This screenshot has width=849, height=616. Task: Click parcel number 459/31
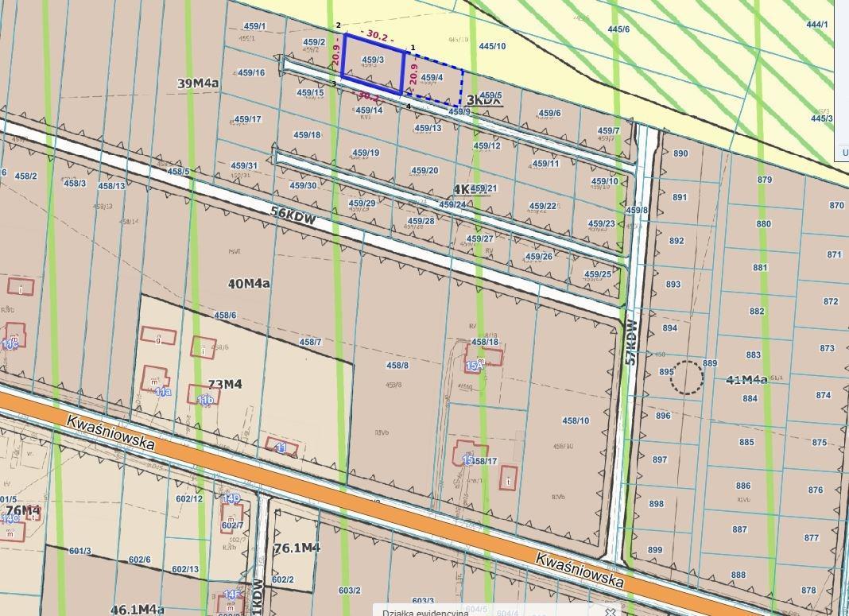coord(244,165)
